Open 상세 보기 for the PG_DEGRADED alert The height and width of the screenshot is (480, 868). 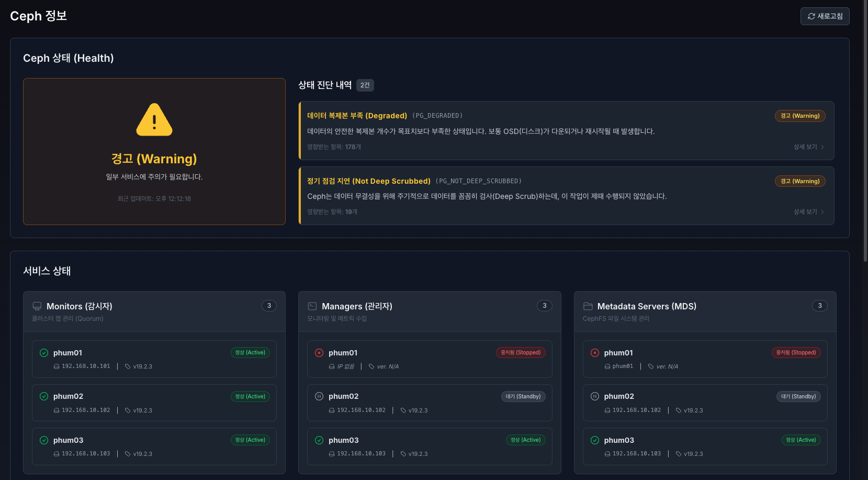click(x=809, y=147)
